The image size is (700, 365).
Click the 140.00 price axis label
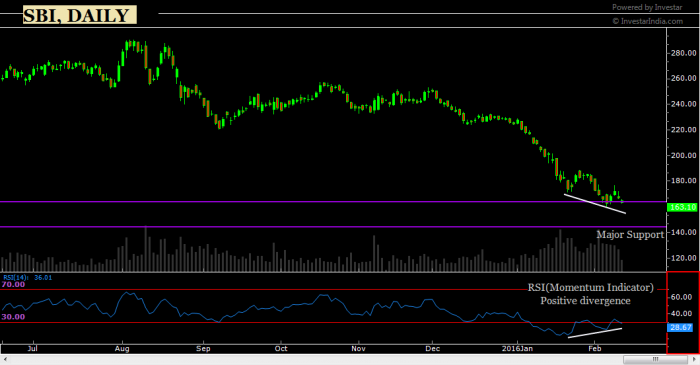click(683, 232)
